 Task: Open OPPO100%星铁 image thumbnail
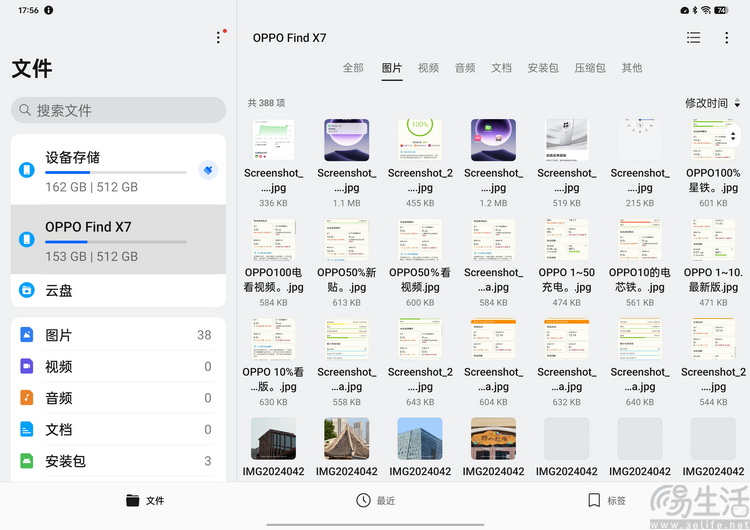[711, 141]
